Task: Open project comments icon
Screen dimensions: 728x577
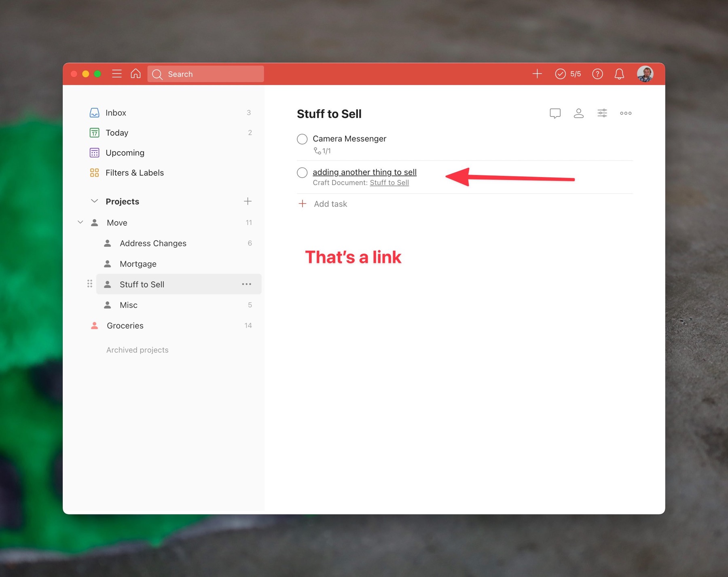Action: pyautogui.click(x=555, y=113)
